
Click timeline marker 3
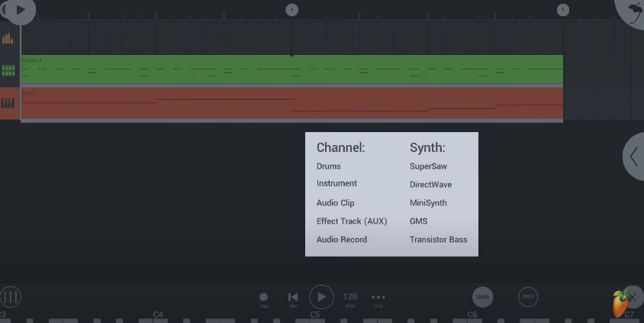pyautogui.click(x=292, y=9)
